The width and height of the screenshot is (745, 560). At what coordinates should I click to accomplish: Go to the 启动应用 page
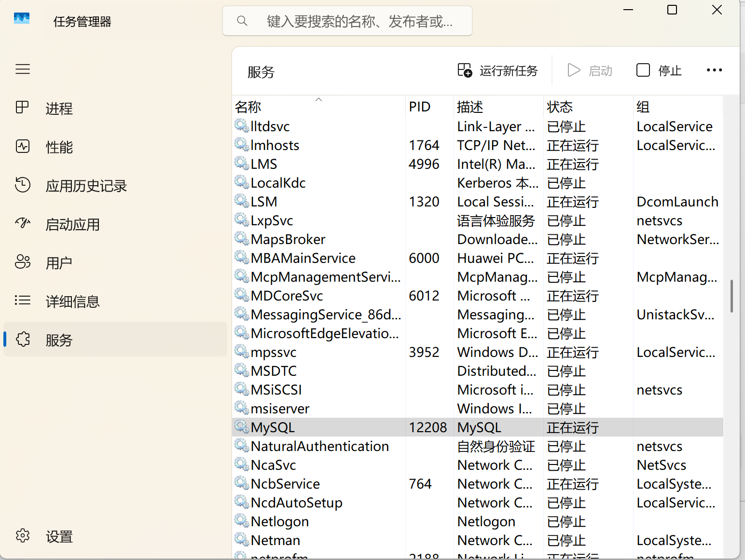[115, 224]
